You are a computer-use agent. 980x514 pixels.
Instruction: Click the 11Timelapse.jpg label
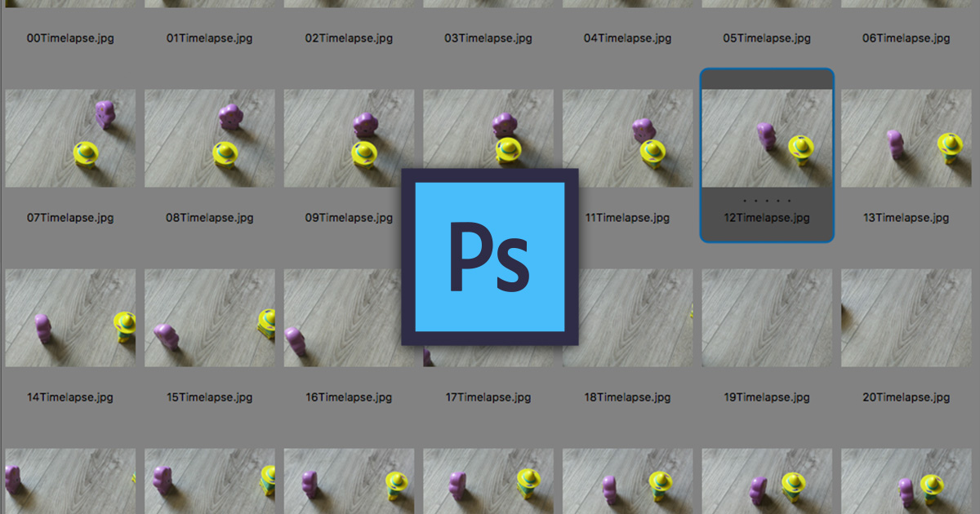627,218
